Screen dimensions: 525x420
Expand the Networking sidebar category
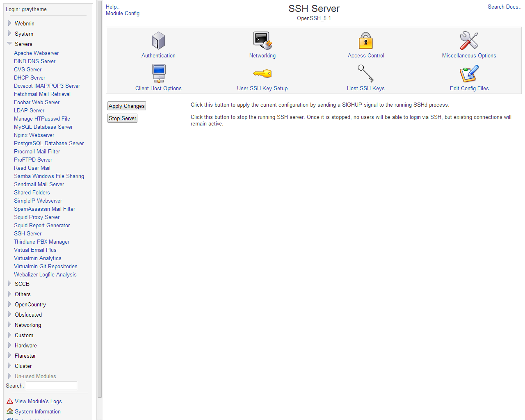pyautogui.click(x=10, y=325)
